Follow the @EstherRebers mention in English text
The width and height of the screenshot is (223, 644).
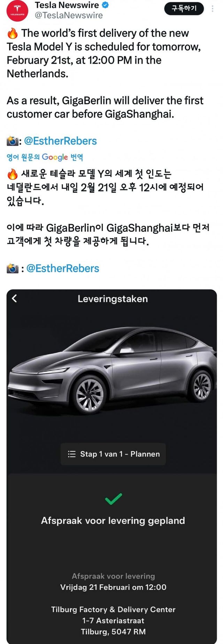pyautogui.click(x=60, y=141)
